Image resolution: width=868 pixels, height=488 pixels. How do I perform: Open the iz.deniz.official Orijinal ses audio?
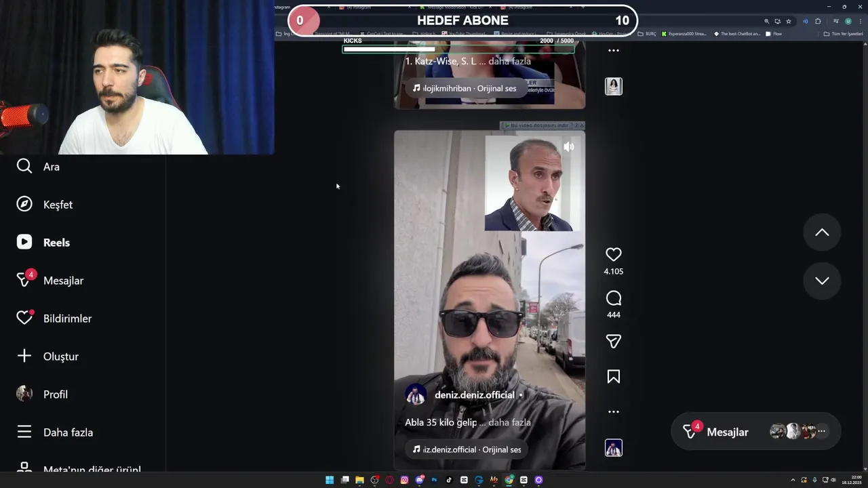point(467,449)
